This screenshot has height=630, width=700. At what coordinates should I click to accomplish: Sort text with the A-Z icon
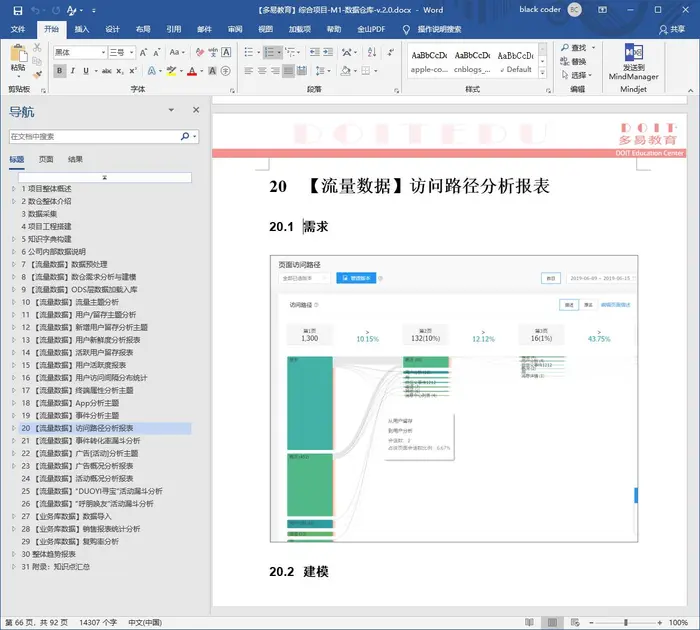tap(372, 53)
